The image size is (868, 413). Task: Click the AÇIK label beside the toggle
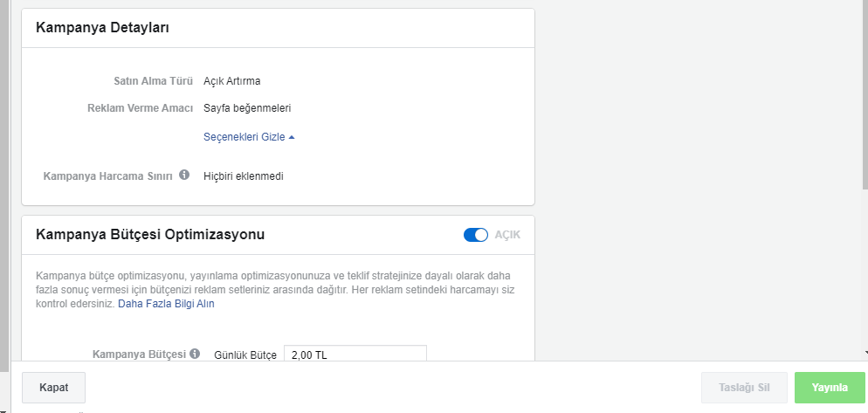[x=507, y=235]
